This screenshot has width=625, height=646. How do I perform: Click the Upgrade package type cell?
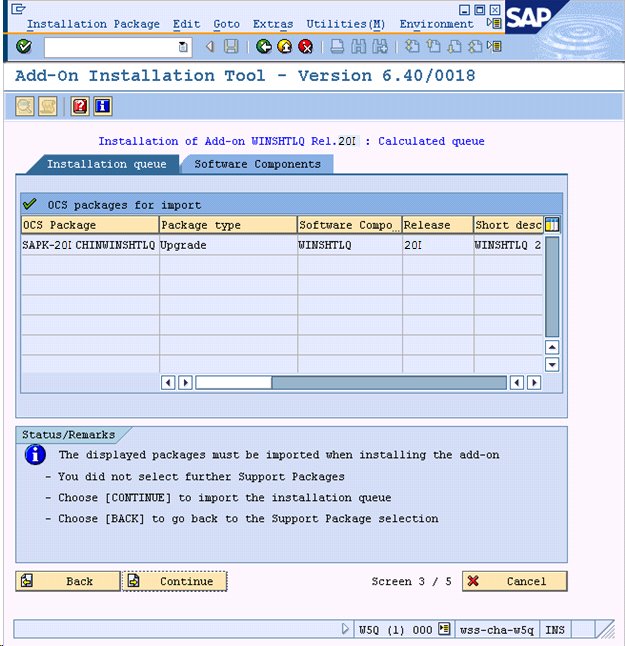pyautogui.click(x=228, y=245)
